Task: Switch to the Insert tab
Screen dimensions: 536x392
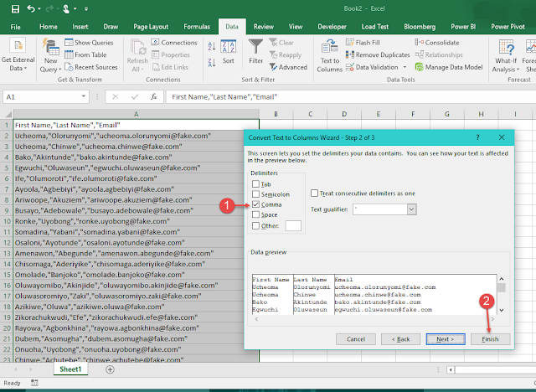Action: point(80,27)
